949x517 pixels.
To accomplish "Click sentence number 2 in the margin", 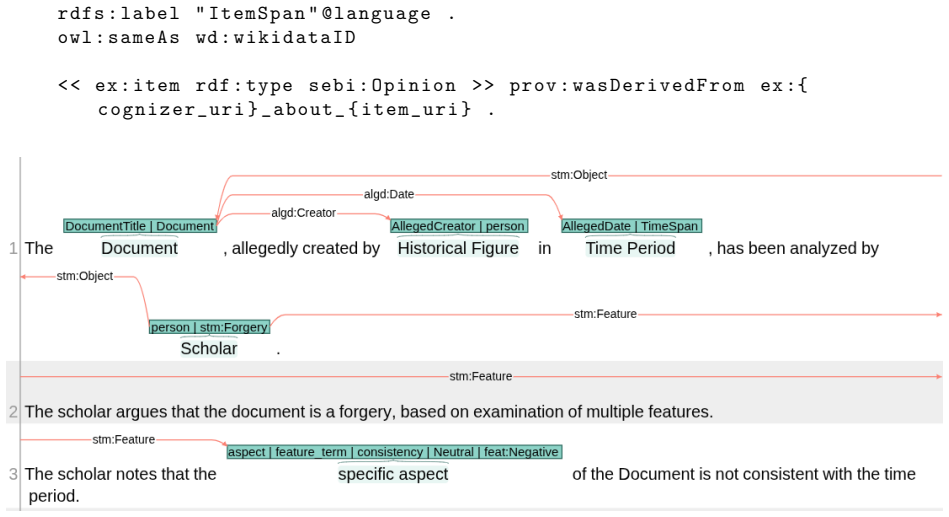I will point(13,412).
